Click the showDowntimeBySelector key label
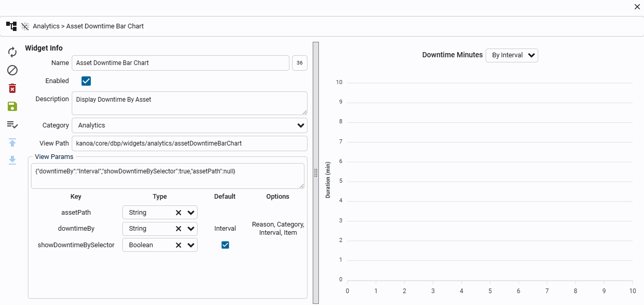 [76, 245]
